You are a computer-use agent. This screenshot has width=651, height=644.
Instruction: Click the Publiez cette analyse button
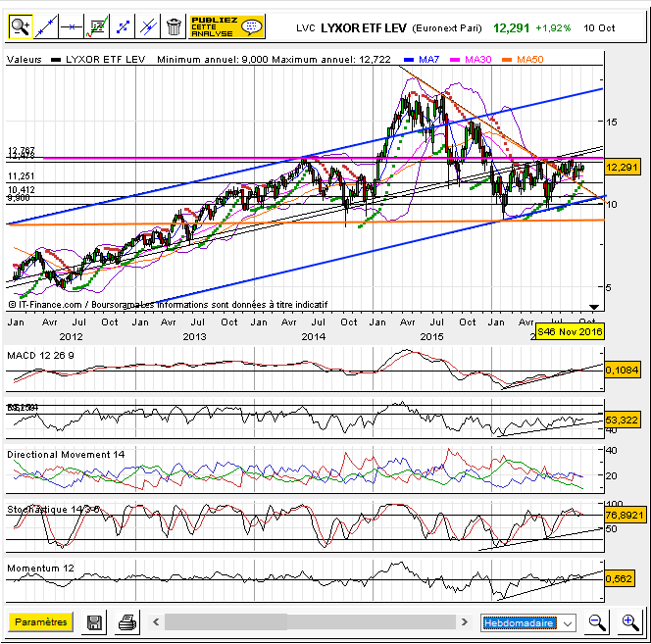coord(226,26)
